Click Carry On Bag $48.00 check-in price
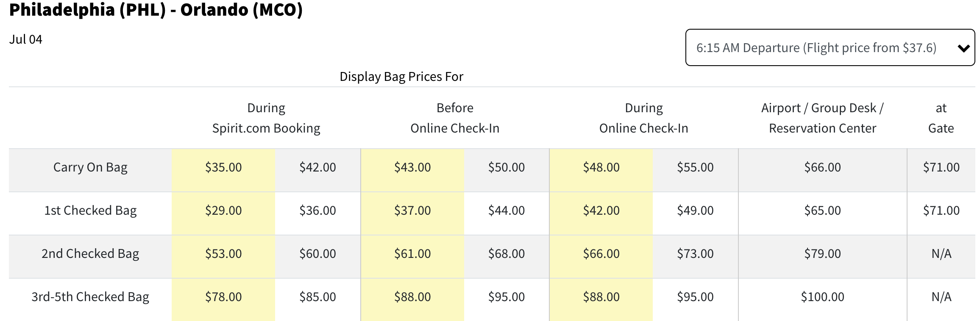980x321 pixels. tap(601, 167)
